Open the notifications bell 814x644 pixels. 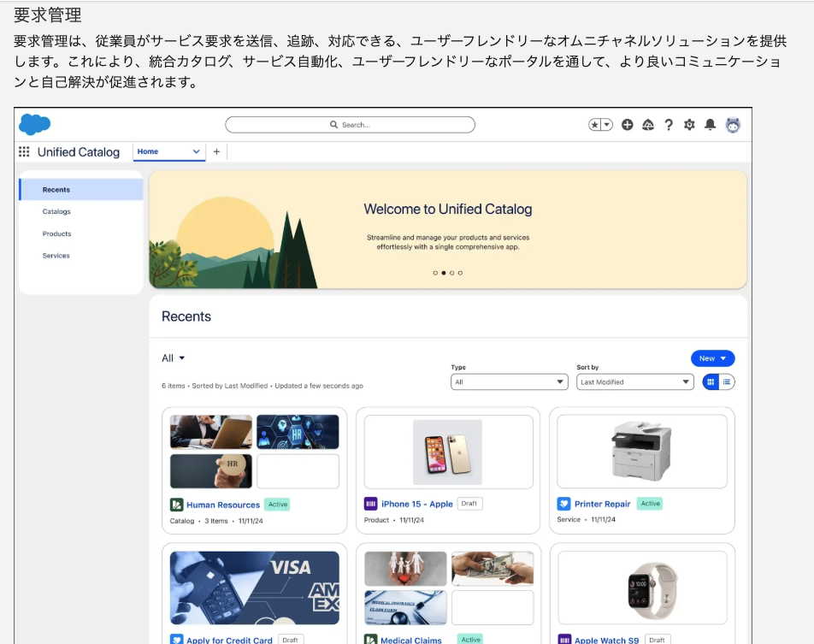(x=711, y=125)
